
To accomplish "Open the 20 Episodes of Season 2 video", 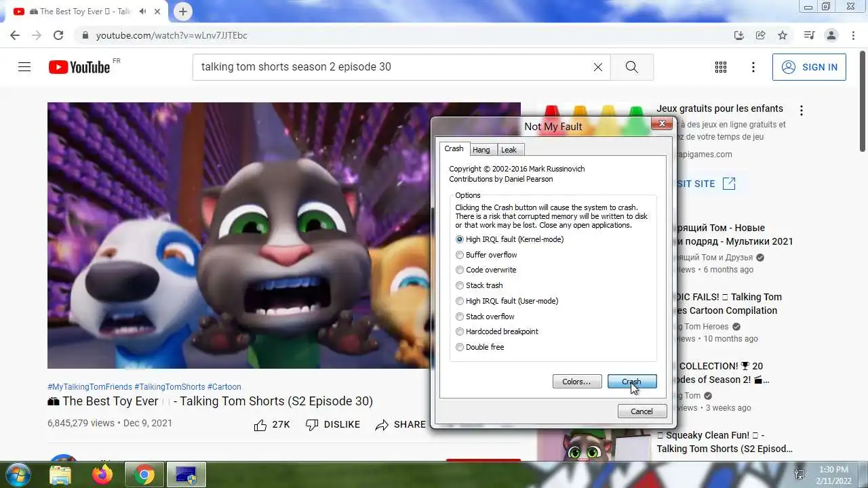I will click(x=724, y=373).
